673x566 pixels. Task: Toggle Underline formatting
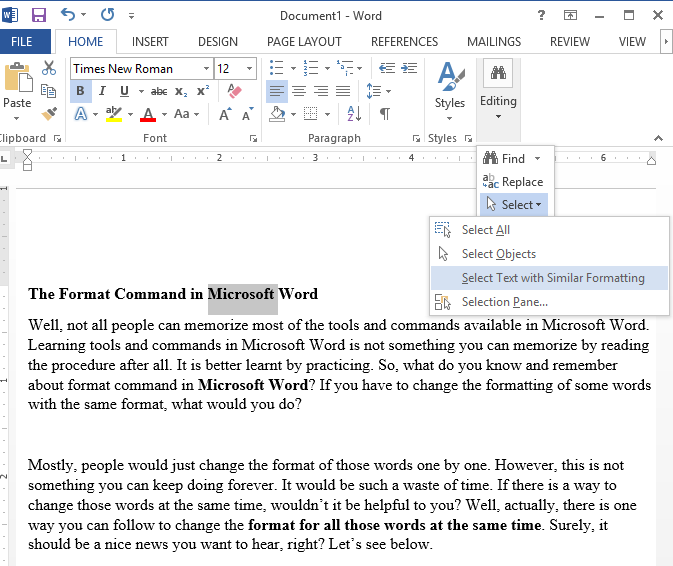click(x=124, y=91)
